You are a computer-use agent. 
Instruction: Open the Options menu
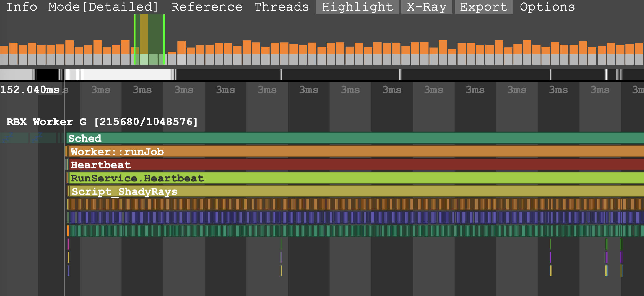[x=547, y=7]
